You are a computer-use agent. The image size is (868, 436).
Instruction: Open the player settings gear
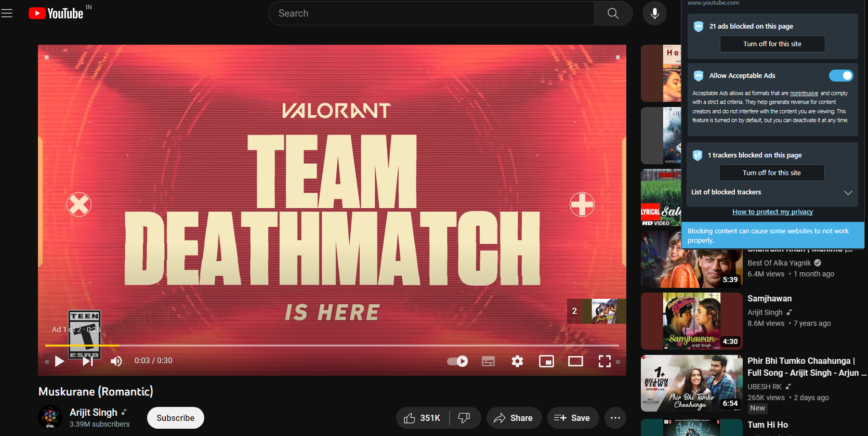pos(517,361)
